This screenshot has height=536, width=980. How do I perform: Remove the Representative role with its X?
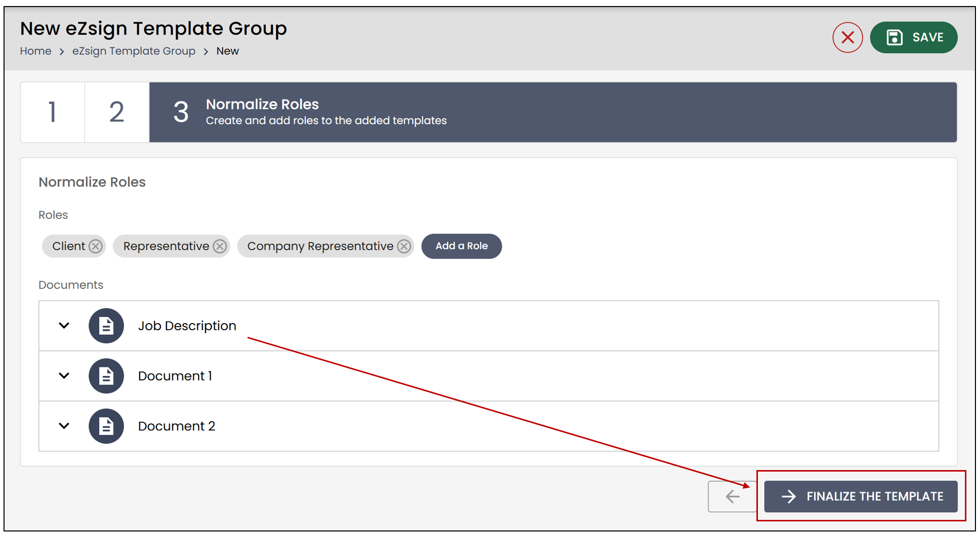pyautogui.click(x=220, y=246)
